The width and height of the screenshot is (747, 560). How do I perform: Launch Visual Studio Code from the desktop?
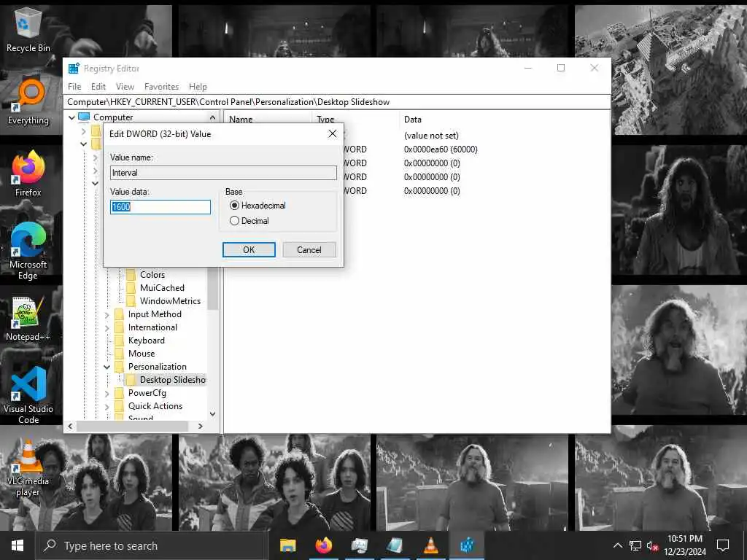click(28, 394)
